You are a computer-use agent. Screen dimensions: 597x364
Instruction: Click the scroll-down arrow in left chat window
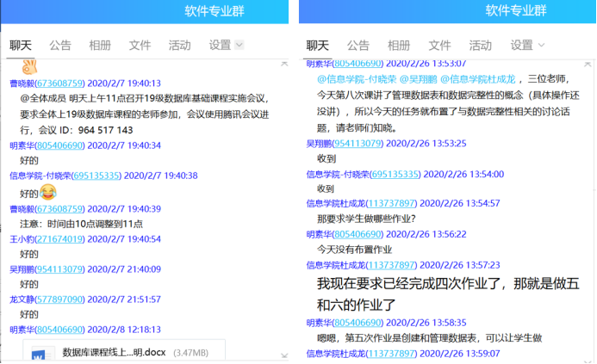tap(284, 355)
